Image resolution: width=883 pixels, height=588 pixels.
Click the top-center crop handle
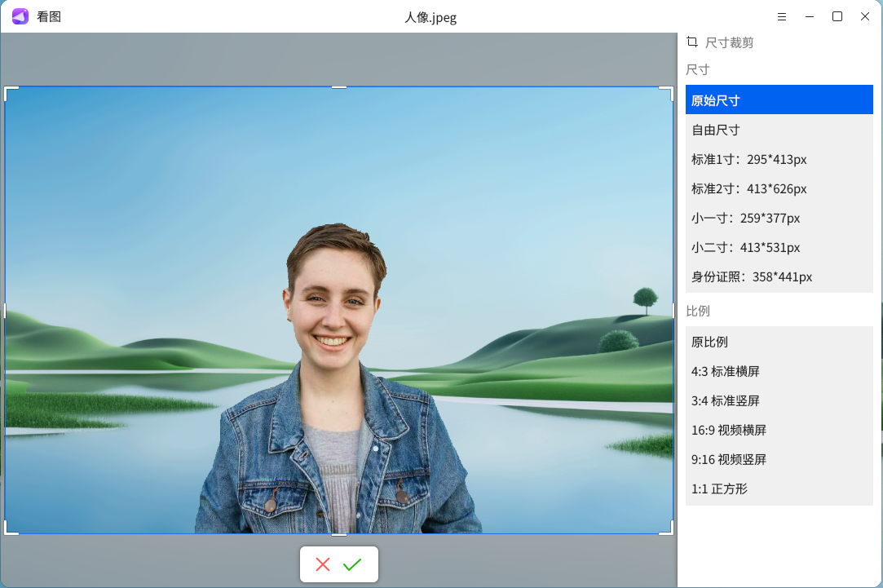(x=339, y=86)
